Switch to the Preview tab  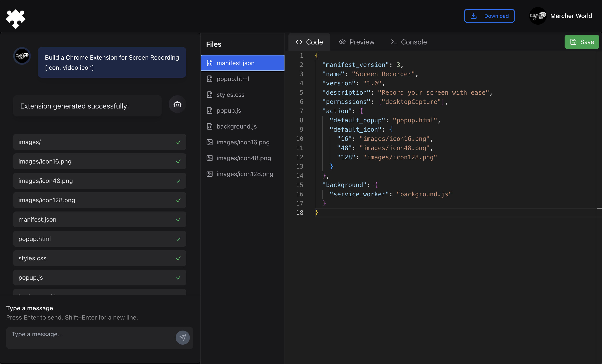pyautogui.click(x=357, y=42)
